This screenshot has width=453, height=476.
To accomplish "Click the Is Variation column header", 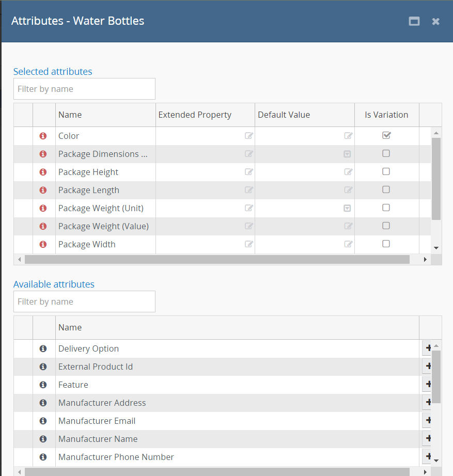I will coord(386,115).
